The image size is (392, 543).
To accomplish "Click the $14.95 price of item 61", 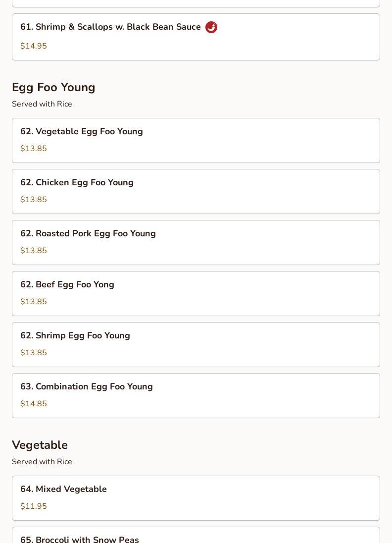I will [x=34, y=46].
